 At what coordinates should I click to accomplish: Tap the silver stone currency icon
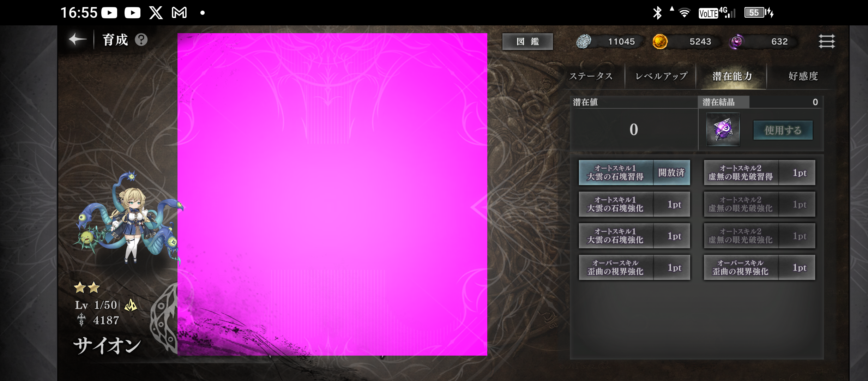584,42
